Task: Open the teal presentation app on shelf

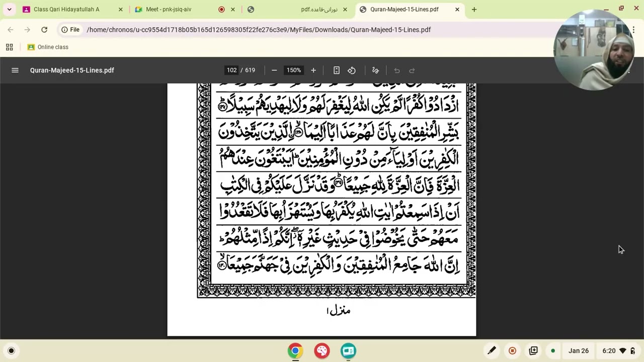Action: pyautogui.click(x=348, y=351)
